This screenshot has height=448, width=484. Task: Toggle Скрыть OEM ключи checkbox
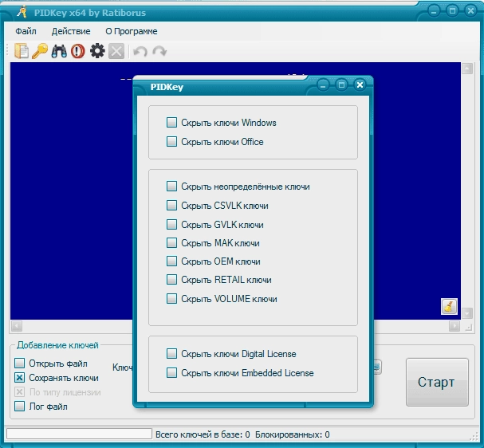[171, 261]
